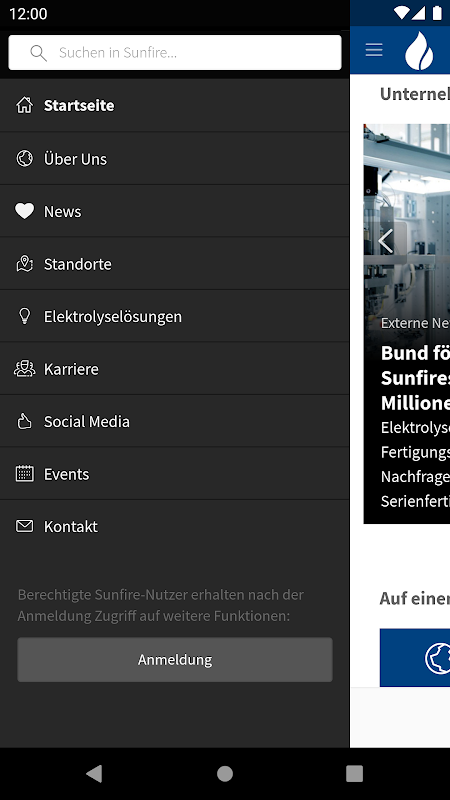Click the lightbulb icon beside Elektrolyselösungen
Image resolution: width=450 pixels, height=800 pixels.
[24, 316]
